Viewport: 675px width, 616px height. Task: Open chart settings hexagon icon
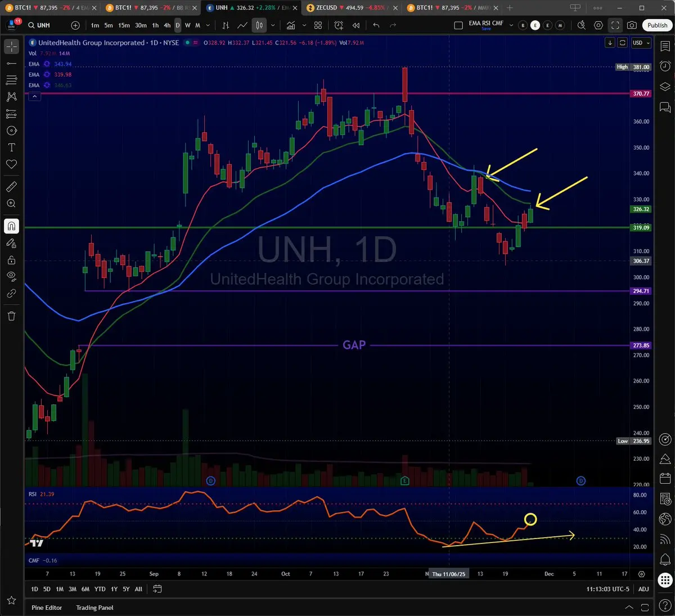pyautogui.click(x=598, y=25)
